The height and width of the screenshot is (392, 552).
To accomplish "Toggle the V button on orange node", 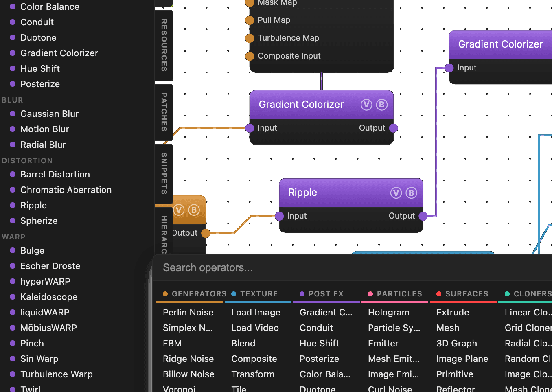I will [x=179, y=210].
